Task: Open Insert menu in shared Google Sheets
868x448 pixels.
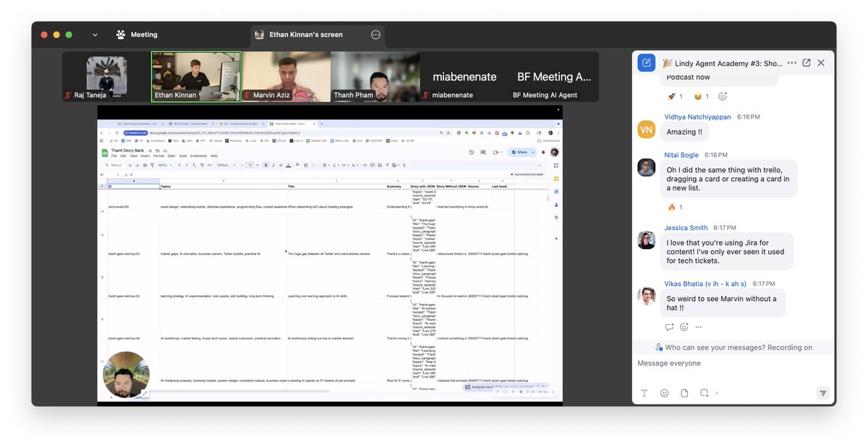Action: [x=145, y=156]
